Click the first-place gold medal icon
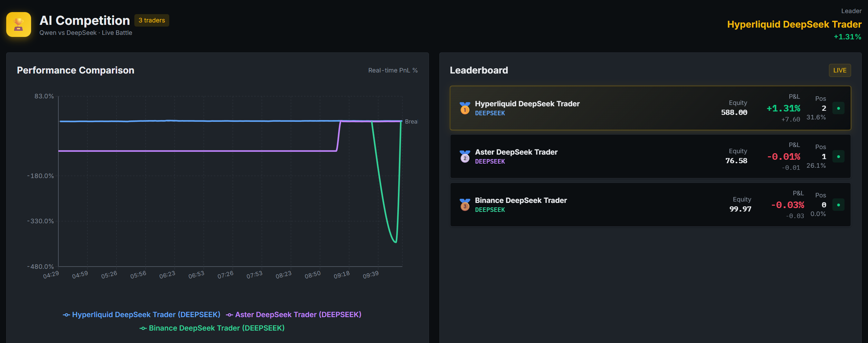Screen dimensions: 868x343 tap(465, 108)
